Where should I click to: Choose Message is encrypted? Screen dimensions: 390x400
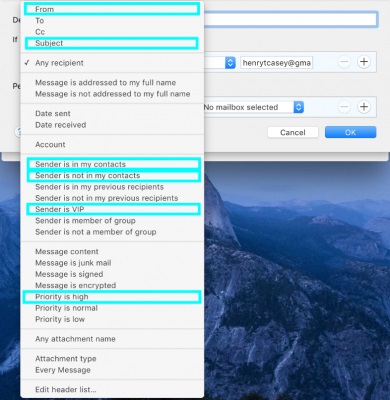(112, 285)
